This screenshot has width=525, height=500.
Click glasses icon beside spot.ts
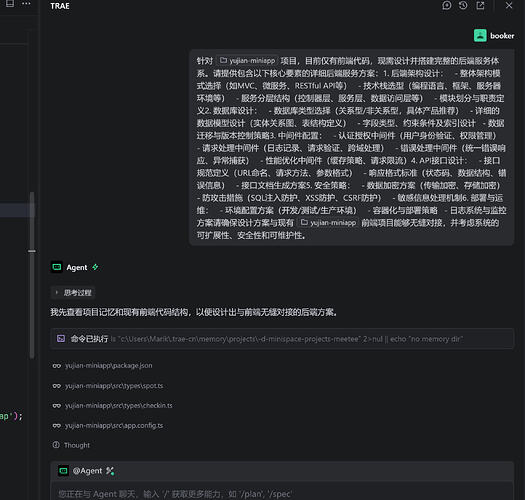click(57, 386)
